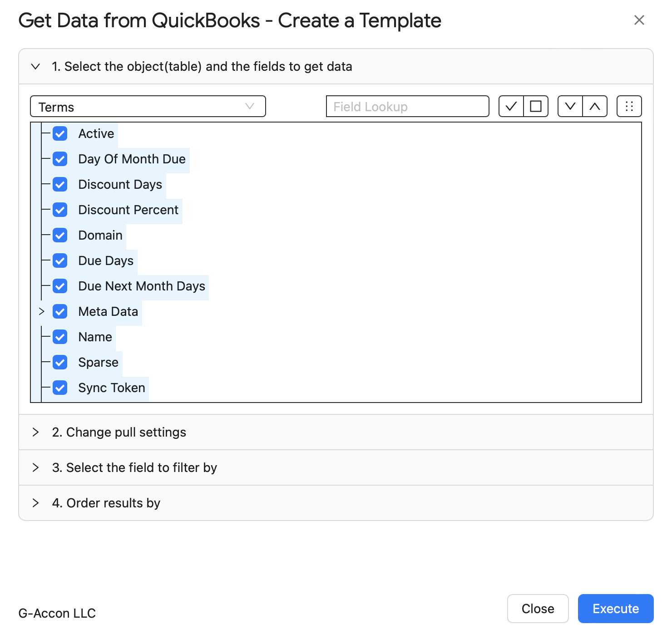
Task: Click the collapse-all up chevron icon
Action: coord(595,106)
